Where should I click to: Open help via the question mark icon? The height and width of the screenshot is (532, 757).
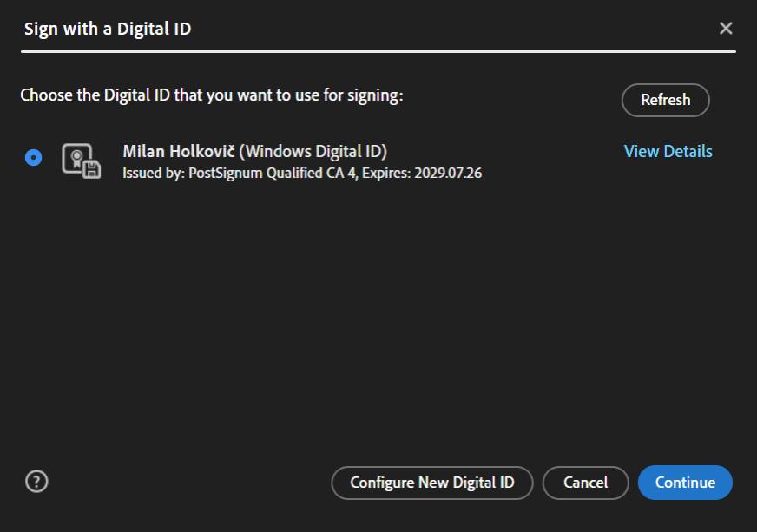[x=36, y=482]
